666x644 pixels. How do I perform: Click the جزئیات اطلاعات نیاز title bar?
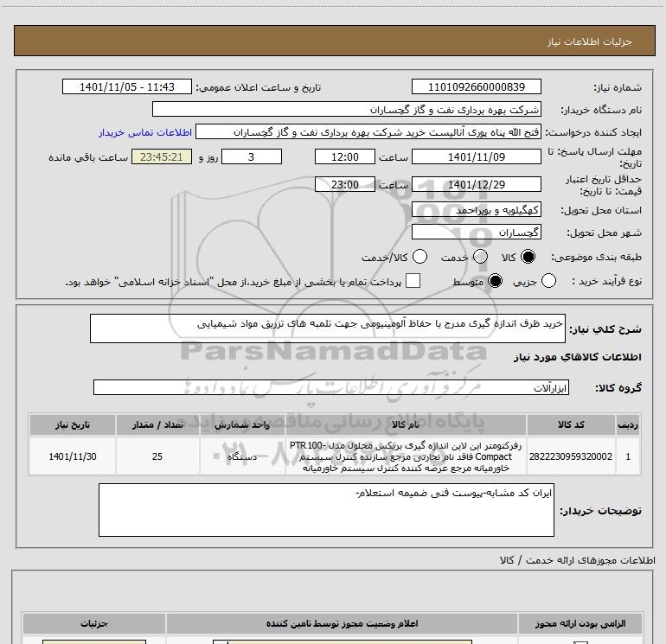[x=334, y=41]
